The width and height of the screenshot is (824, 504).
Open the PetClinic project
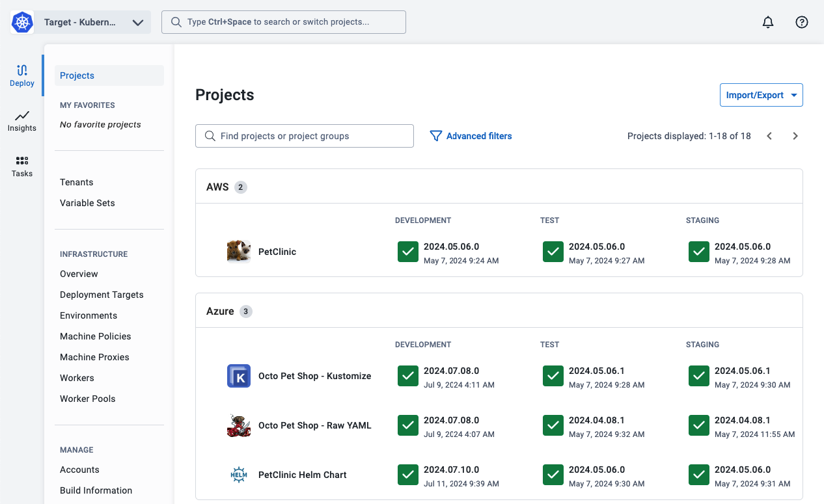click(277, 252)
